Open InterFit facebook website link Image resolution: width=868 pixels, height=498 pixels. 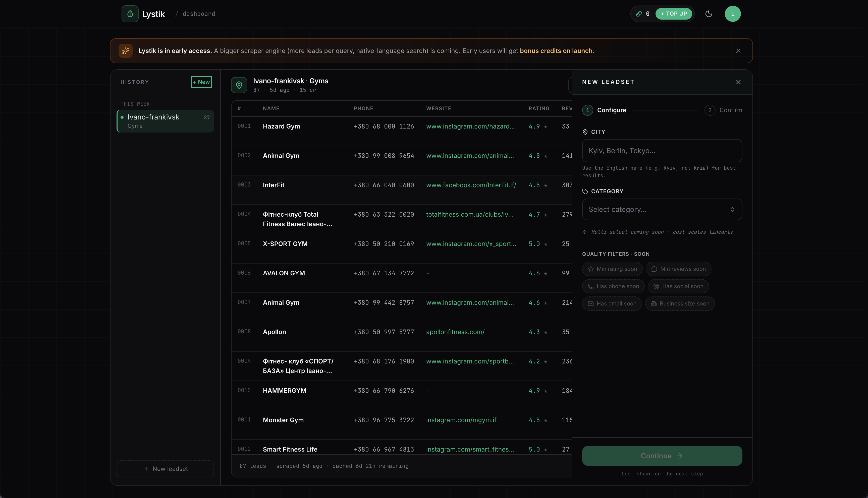[471, 185]
